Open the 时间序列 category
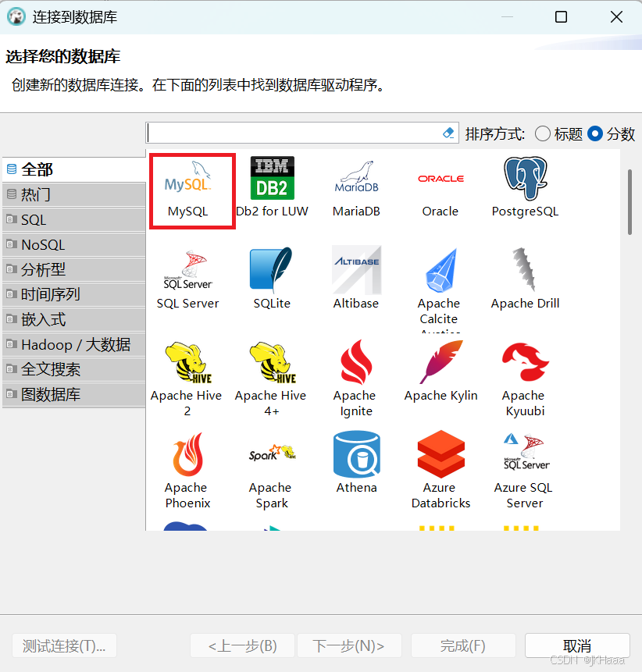Viewport: 642px width, 672px height. pyautogui.click(x=73, y=294)
